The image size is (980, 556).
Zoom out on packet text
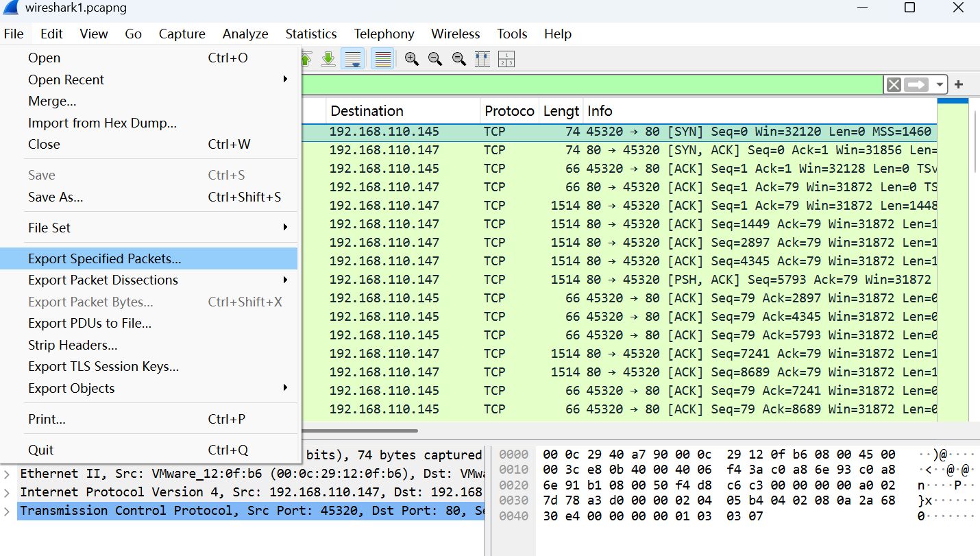pyautogui.click(x=435, y=59)
